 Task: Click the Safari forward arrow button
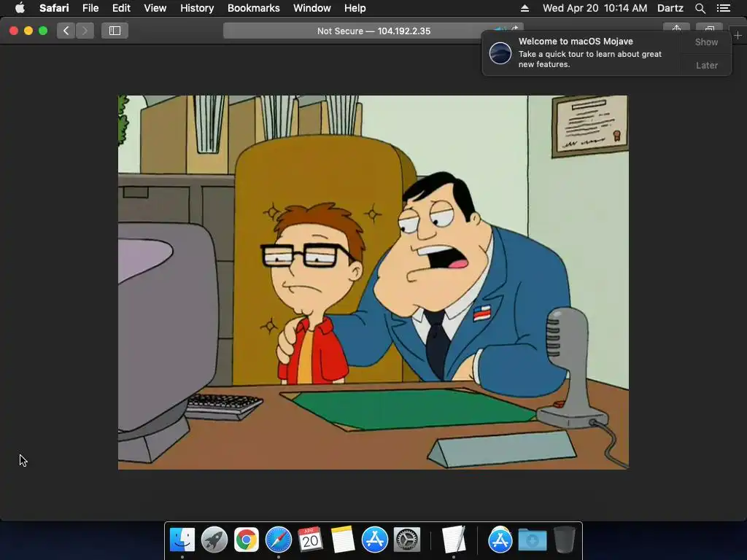(x=85, y=31)
